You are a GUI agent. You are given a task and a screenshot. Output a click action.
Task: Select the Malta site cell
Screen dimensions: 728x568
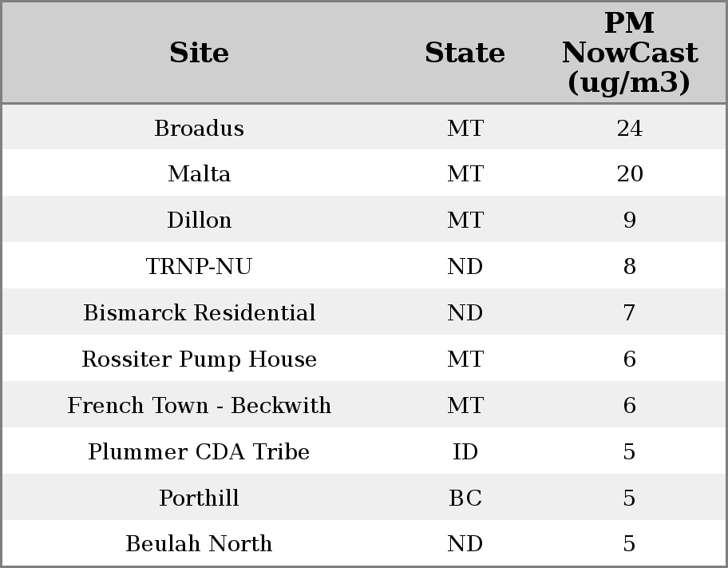point(199,174)
